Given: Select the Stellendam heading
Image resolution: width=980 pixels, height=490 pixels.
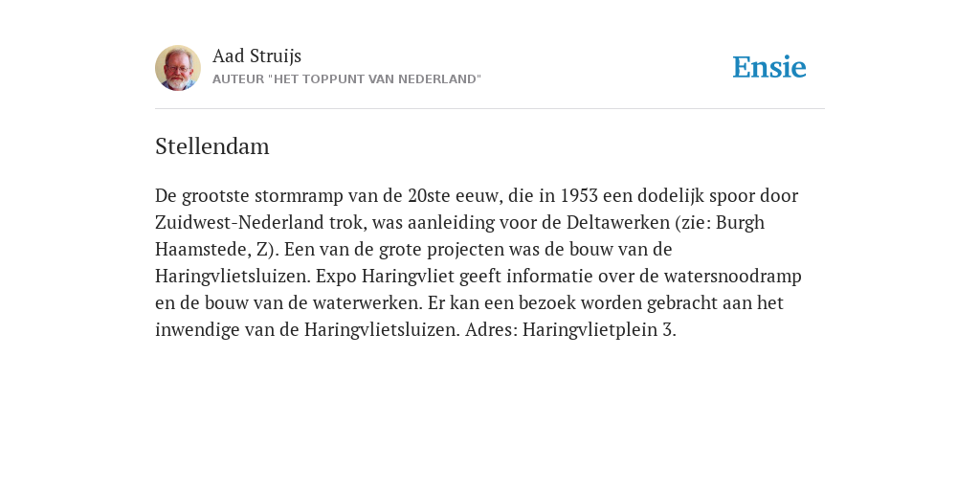Looking at the screenshot, I should point(212,146).
